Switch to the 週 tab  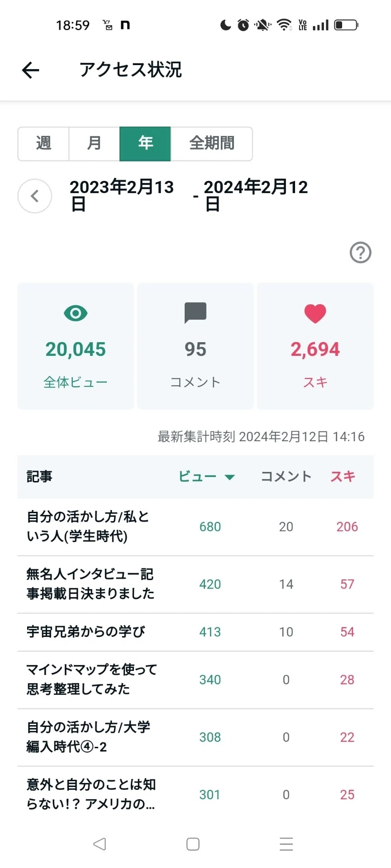[43, 144]
